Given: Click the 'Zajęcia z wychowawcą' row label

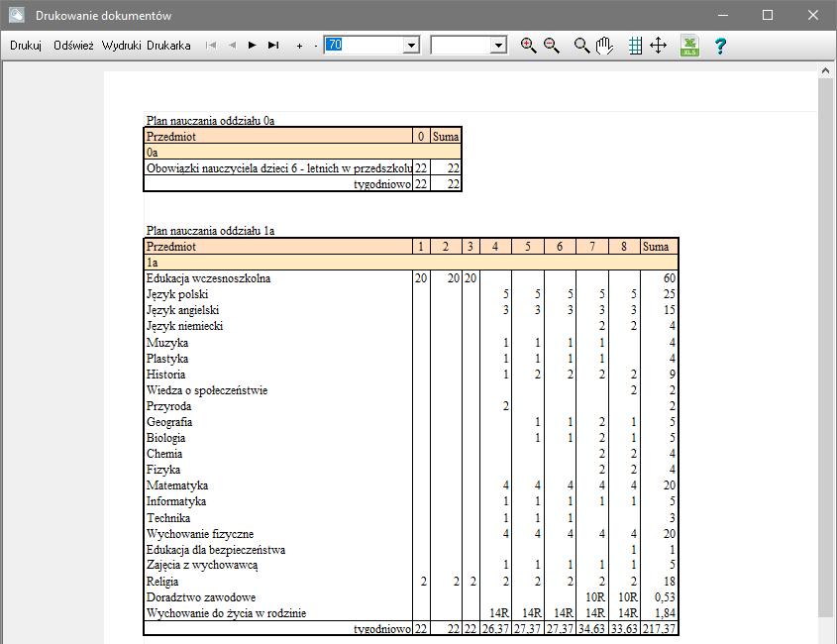Looking at the screenshot, I should (x=202, y=565).
